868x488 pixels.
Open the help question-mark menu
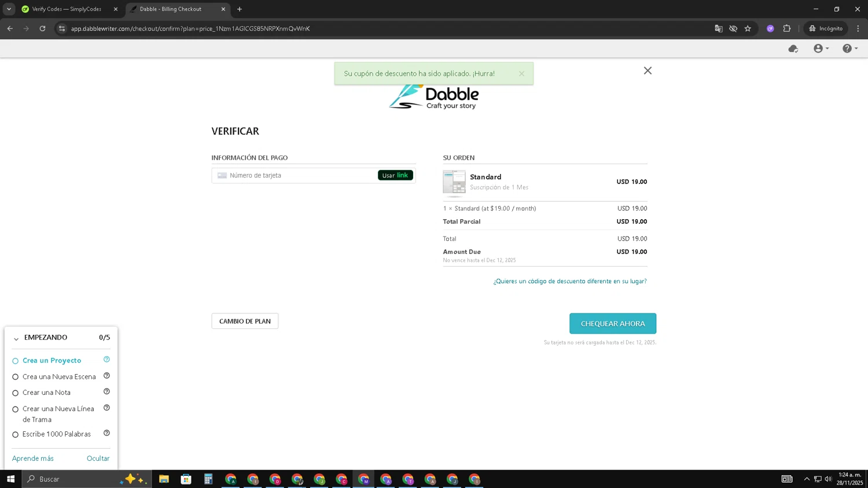click(x=850, y=49)
